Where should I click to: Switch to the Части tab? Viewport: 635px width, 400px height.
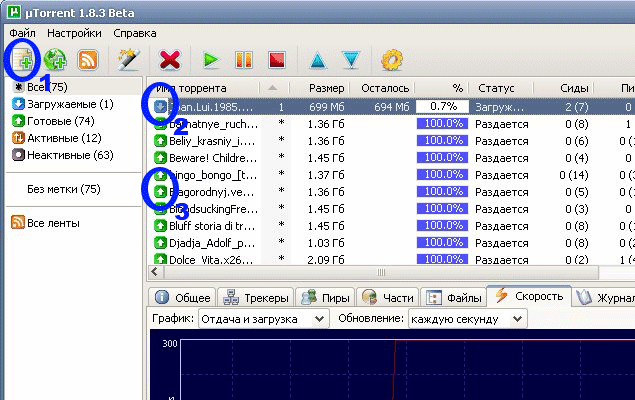pos(388,298)
